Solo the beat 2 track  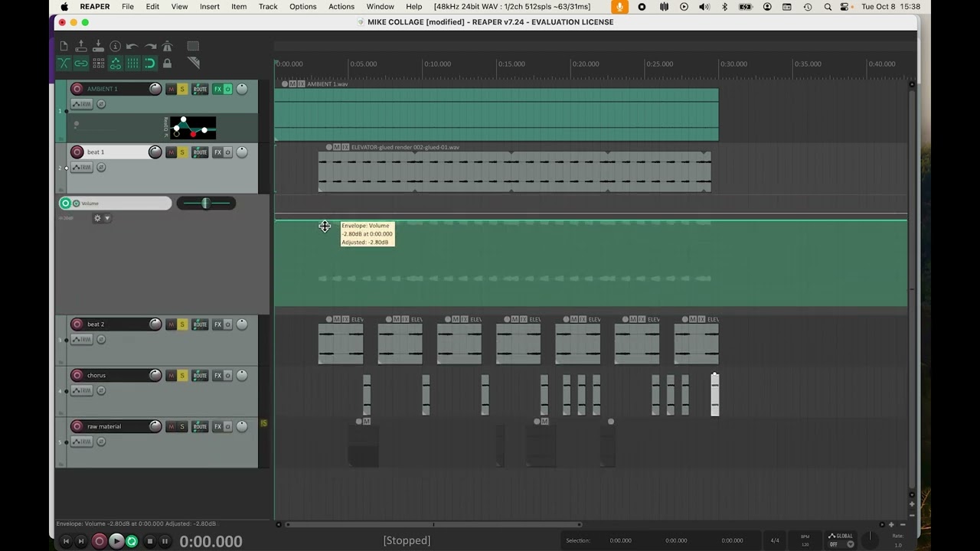tap(182, 324)
